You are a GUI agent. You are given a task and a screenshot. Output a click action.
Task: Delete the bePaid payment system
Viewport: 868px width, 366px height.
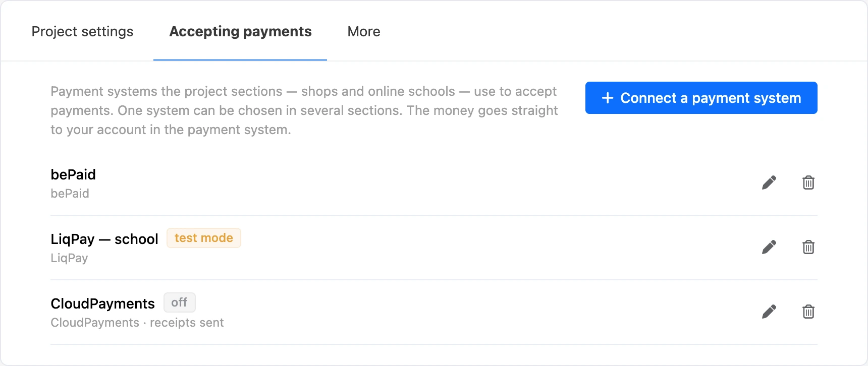tap(808, 182)
